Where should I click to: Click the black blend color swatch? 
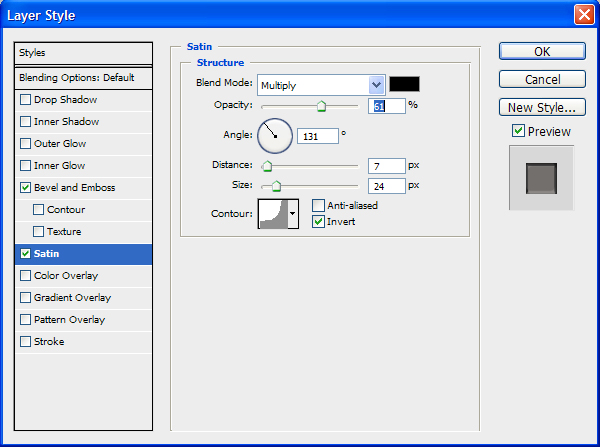pos(405,85)
